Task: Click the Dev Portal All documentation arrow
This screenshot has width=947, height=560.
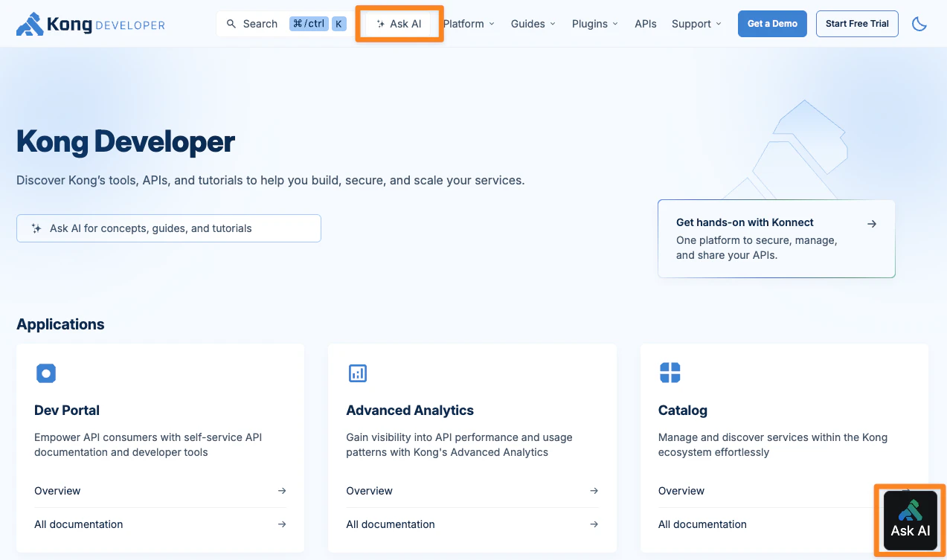Action: [282, 524]
